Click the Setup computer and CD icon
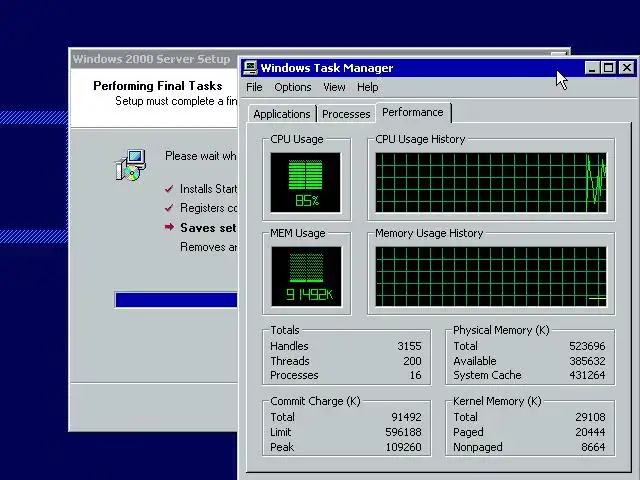640x480 pixels. (x=131, y=165)
